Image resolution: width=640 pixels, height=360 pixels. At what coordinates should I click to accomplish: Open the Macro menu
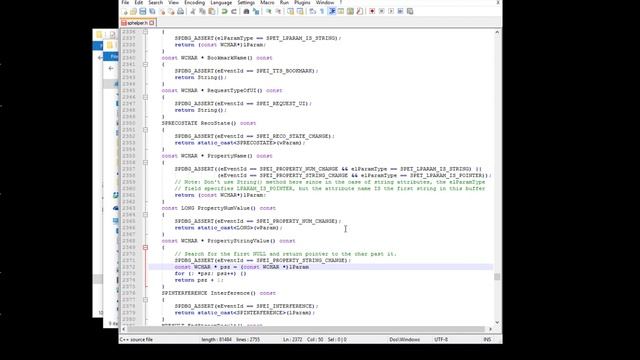(268, 2)
